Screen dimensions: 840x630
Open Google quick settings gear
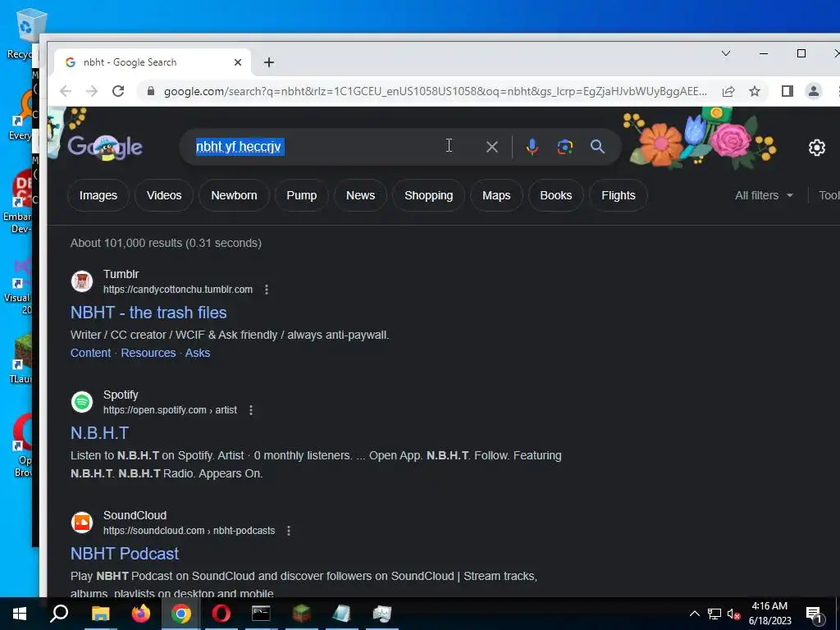tap(816, 147)
